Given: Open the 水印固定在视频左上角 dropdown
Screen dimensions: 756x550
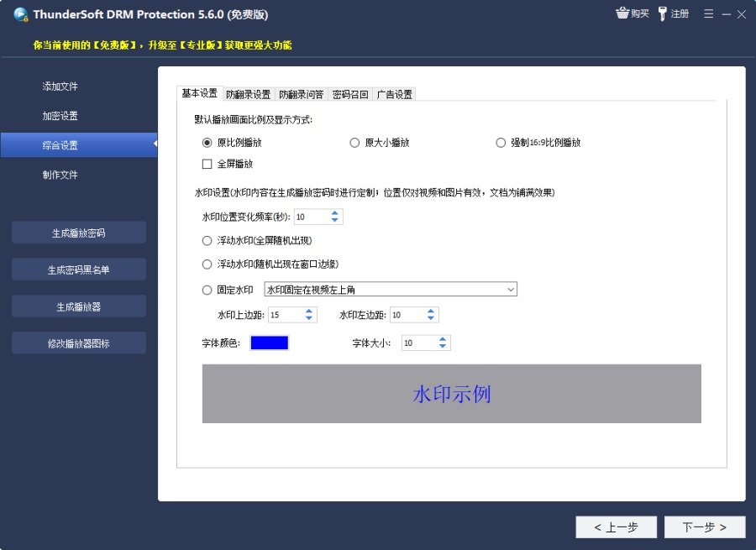Looking at the screenshot, I should click(391, 289).
